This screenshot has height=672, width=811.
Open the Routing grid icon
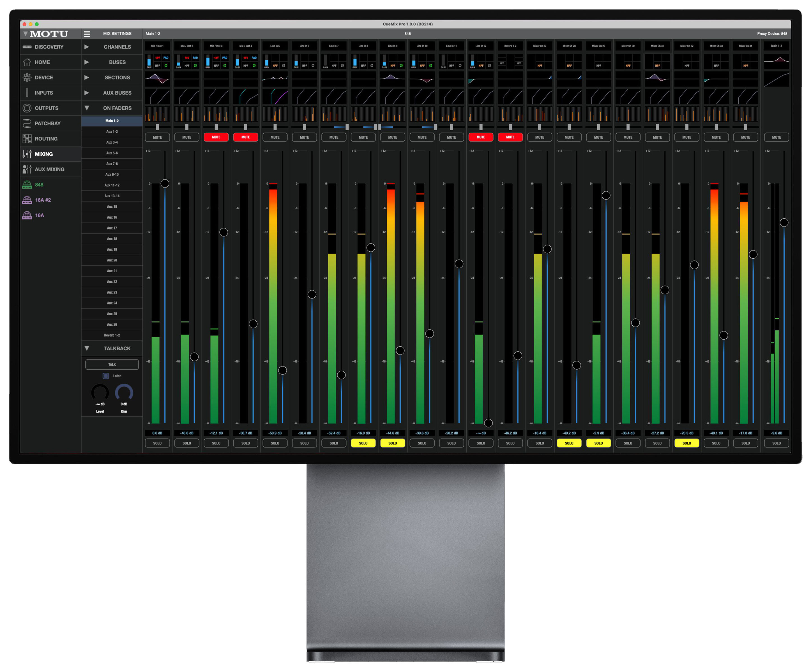(27, 138)
